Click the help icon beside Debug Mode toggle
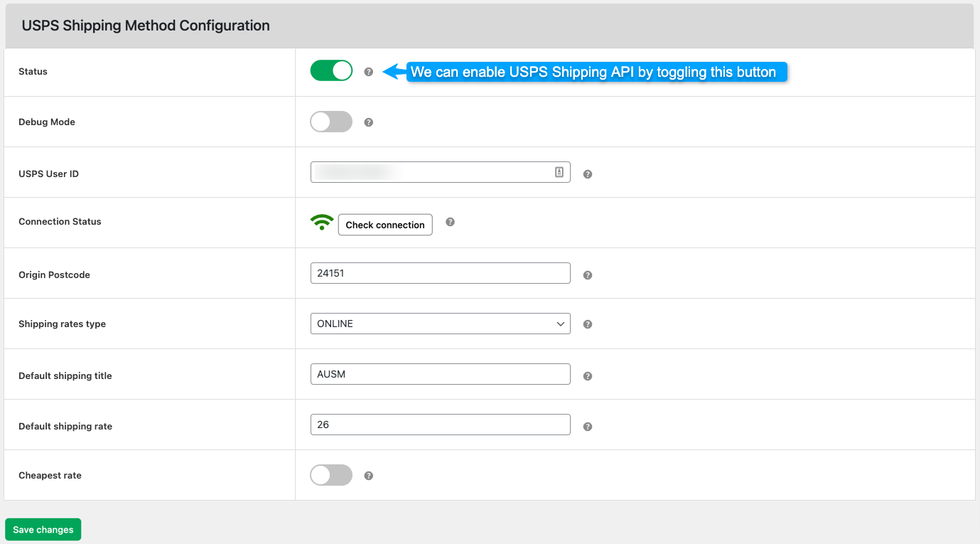 (x=368, y=122)
